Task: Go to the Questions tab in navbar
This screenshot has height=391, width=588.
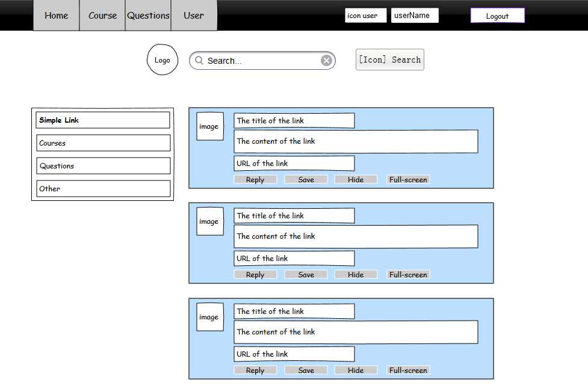Action: (x=148, y=16)
